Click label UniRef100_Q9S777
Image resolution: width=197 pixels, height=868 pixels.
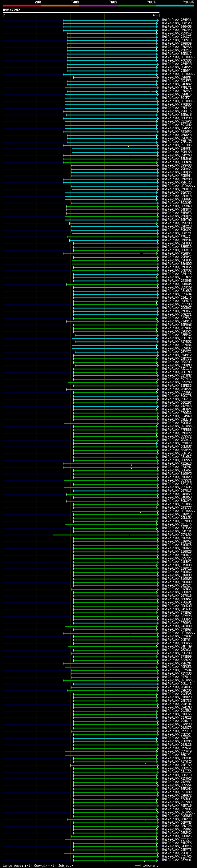click(x=176, y=507)
